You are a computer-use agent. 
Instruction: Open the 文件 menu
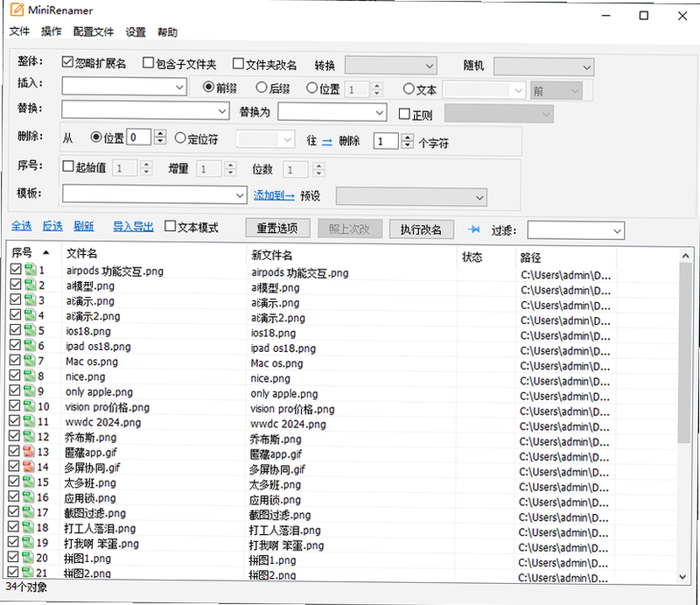[x=19, y=32]
